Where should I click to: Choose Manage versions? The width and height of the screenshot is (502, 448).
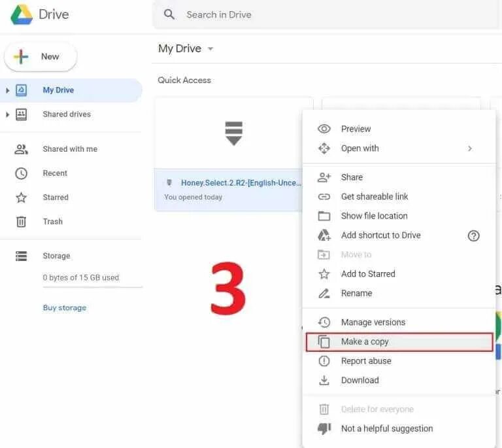point(399,322)
